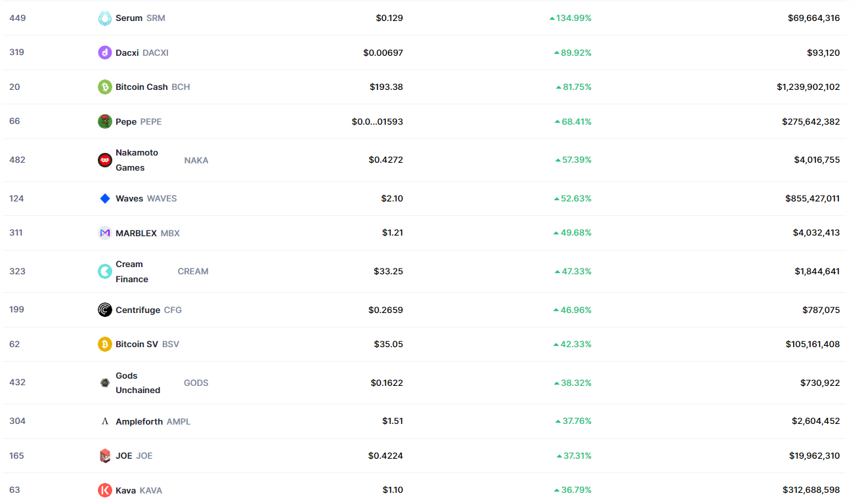Screen dimensions: 862x504
Task: Click the Kava price $1.10
Action: [x=393, y=490]
